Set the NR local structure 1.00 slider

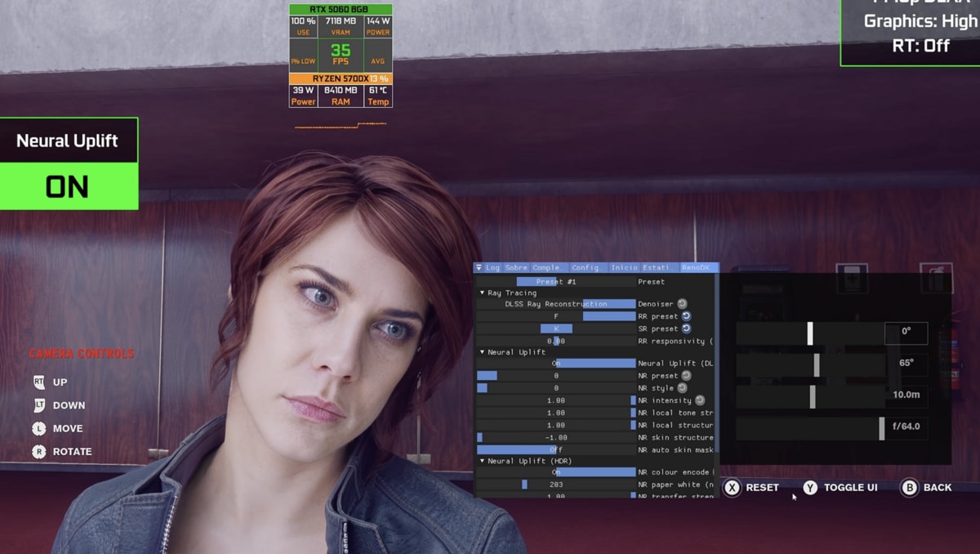(x=556, y=425)
